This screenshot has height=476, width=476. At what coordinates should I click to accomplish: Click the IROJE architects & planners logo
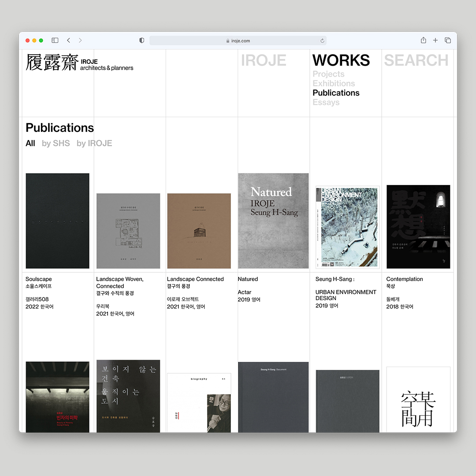pos(79,62)
